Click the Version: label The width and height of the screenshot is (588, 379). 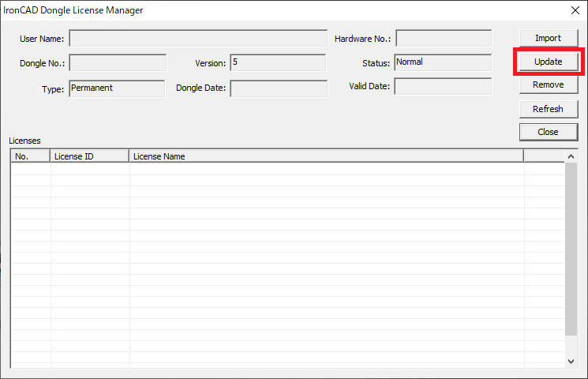[211, 63]
